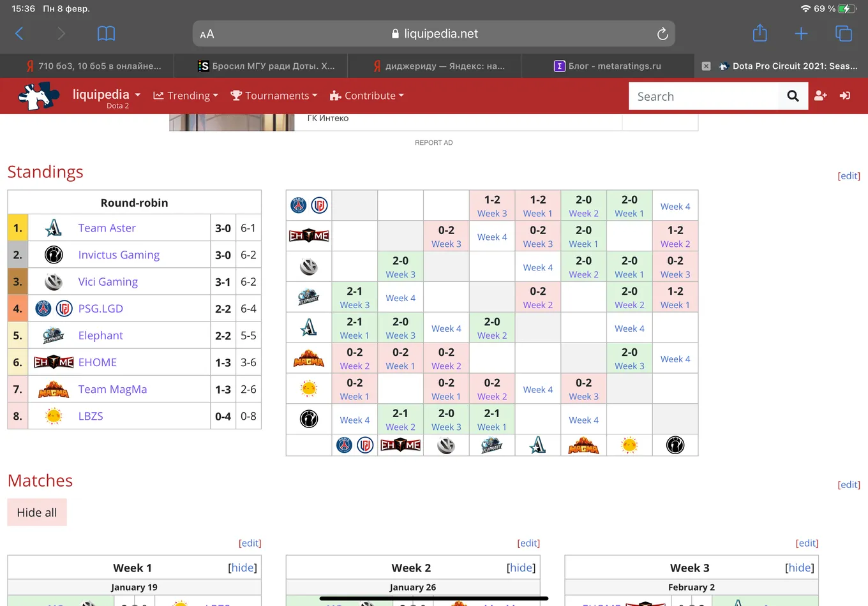868x606 pixels.
Task: Click Invictus Gaming logo in the standings table
Action: [x=54, y=255]
